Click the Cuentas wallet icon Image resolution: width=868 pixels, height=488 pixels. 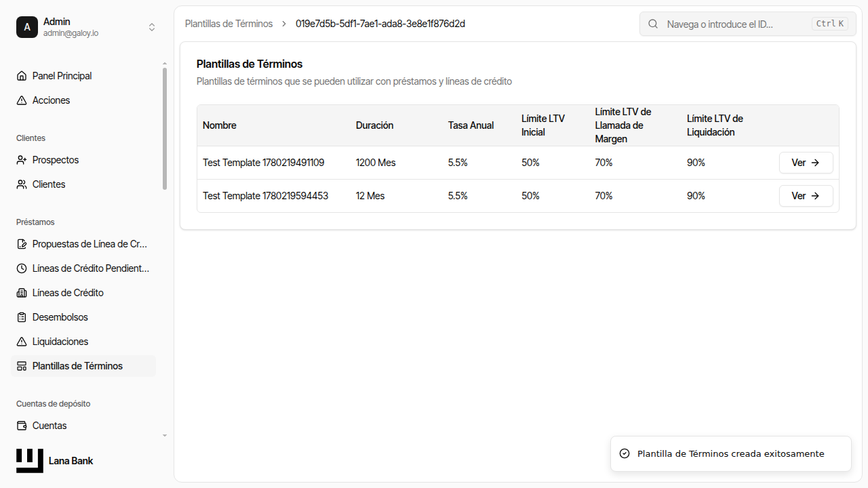22,426
